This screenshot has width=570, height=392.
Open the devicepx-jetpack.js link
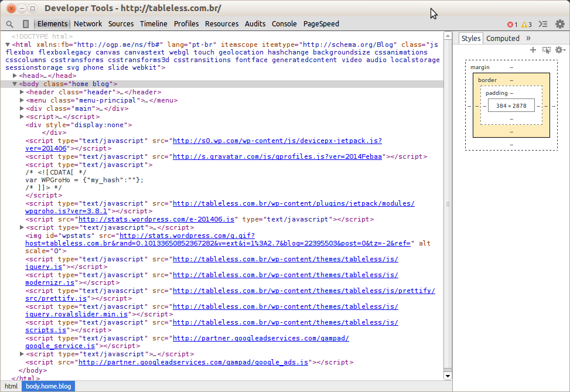[x=277, y=141]
